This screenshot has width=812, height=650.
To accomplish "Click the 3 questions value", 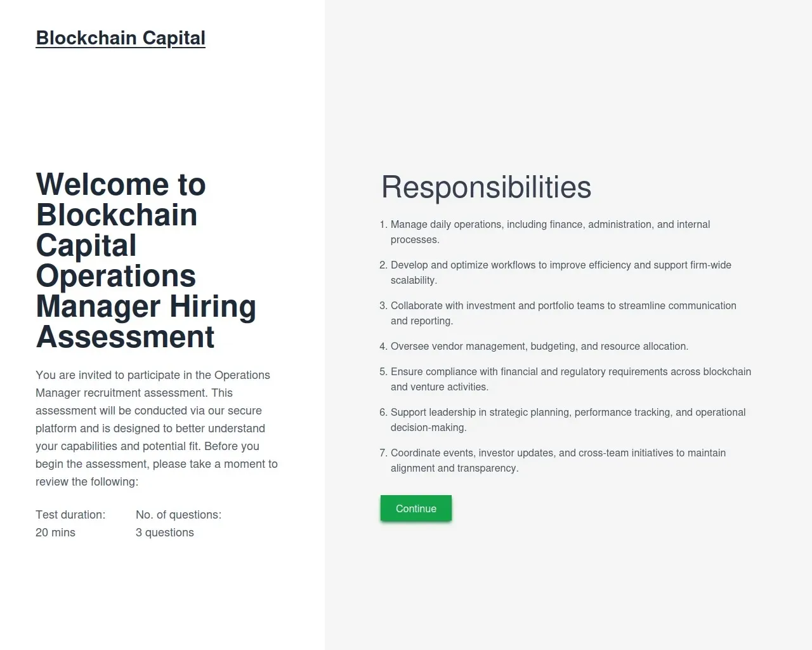I will (x=165, y=533).
